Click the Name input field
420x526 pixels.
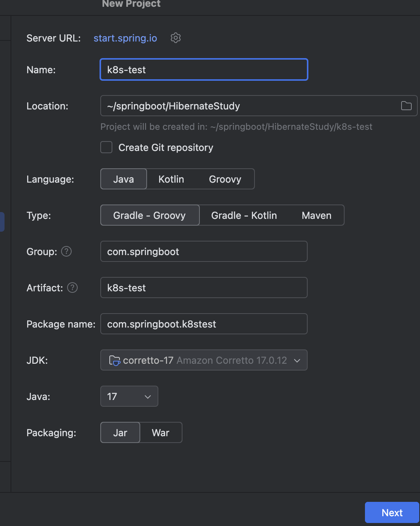(204, 70)
